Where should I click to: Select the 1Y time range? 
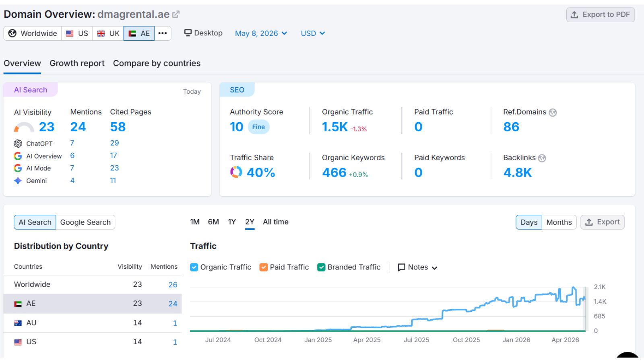pos(232,222)
